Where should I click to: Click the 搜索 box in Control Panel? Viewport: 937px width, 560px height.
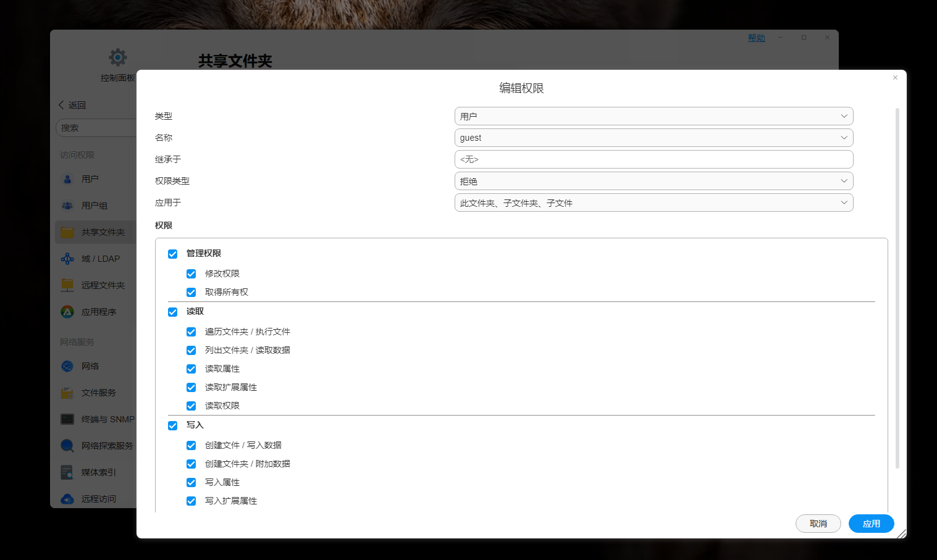click(x=96, y=128)
